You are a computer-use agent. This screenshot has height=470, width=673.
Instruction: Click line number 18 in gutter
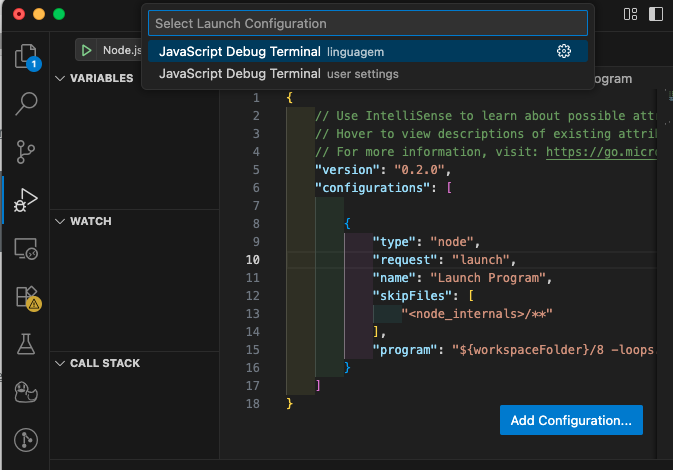[x=253, y=403]
